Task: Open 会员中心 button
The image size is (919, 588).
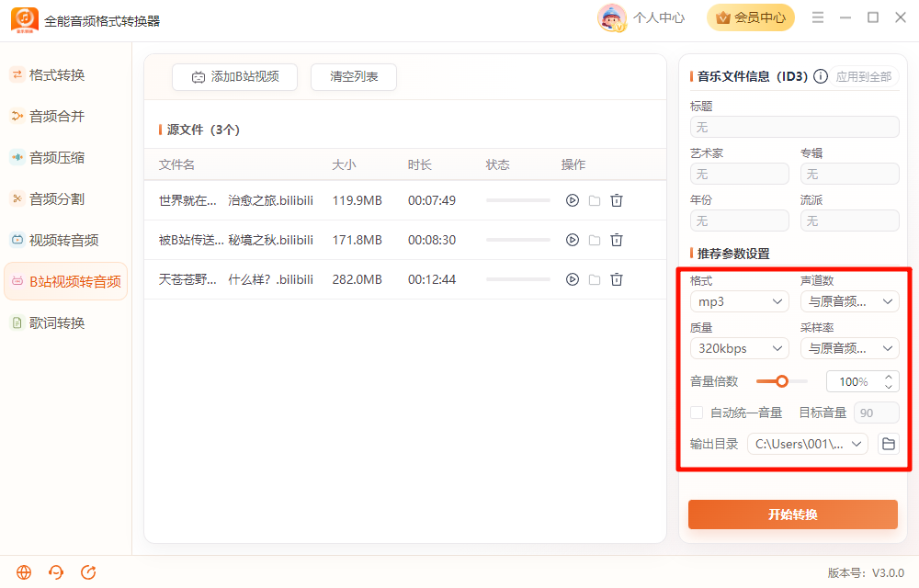Action: click(x=751, y=17)
